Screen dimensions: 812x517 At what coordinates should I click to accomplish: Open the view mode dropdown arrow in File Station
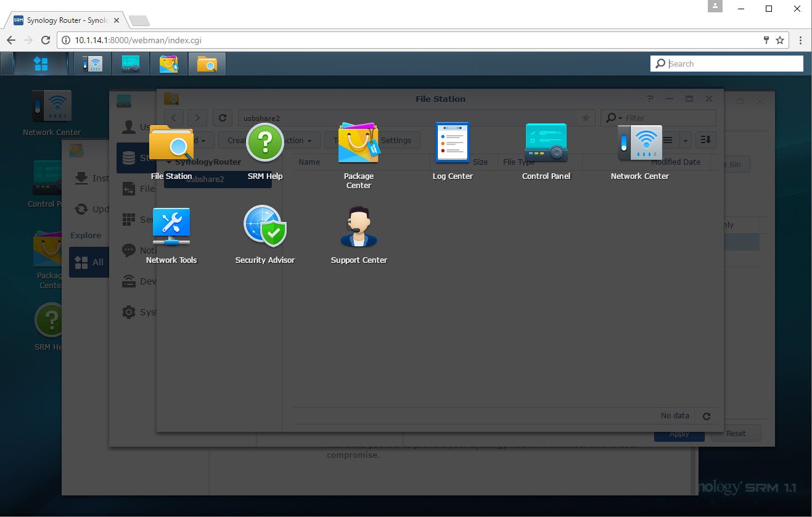(685, 140)
